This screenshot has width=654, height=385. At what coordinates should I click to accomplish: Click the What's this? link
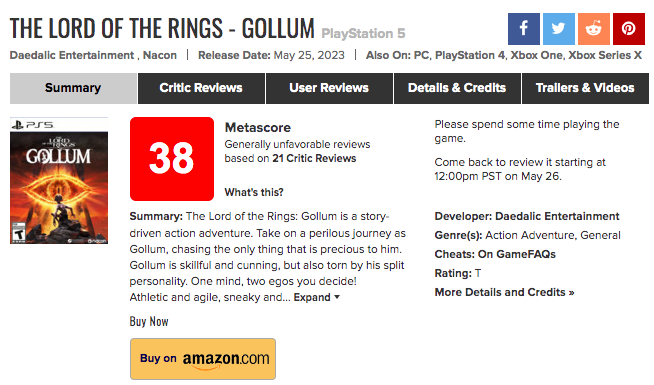coord(254,192)
